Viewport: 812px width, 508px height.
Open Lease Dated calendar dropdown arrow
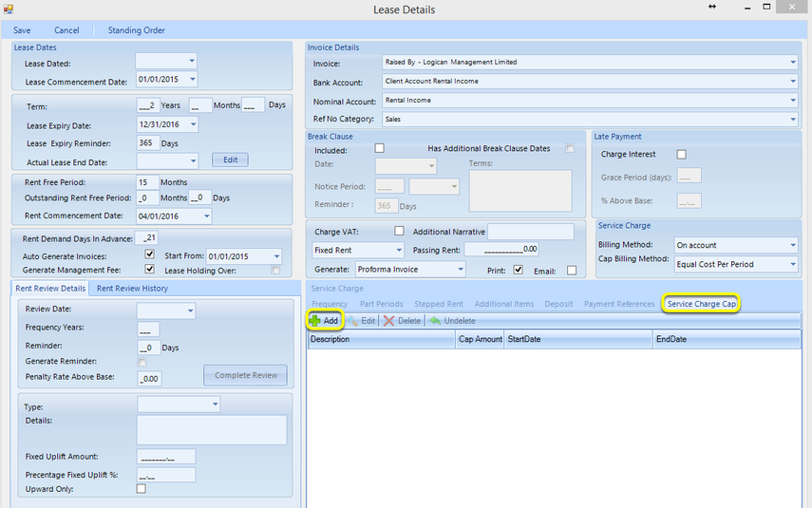192,61
